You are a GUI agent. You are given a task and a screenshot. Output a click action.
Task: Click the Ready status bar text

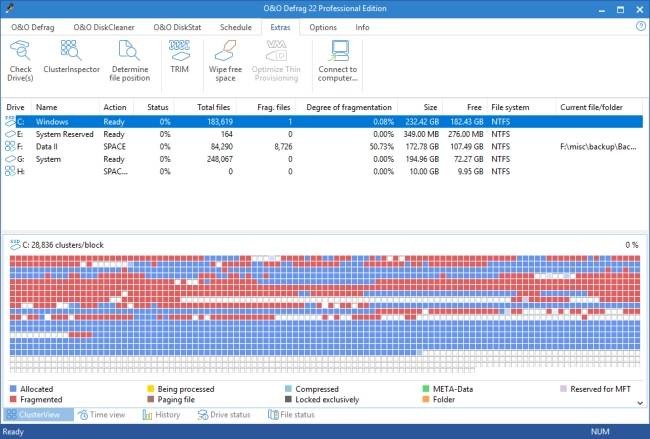13,432
